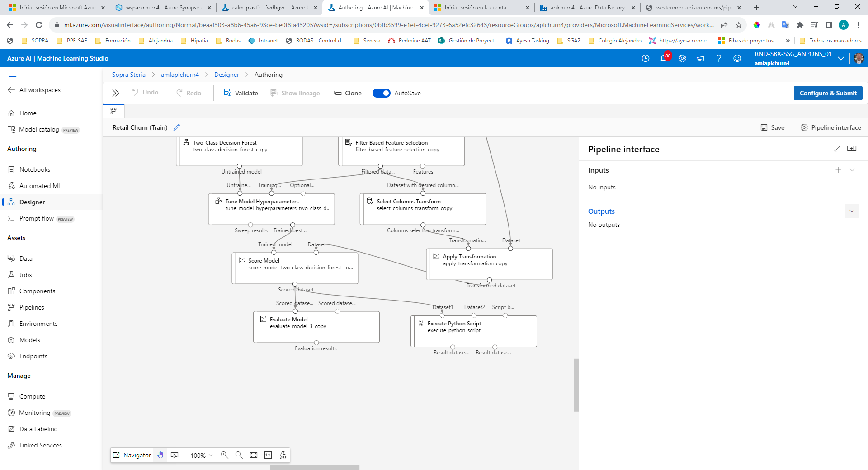Clone the pipeline

pos(348,93)
